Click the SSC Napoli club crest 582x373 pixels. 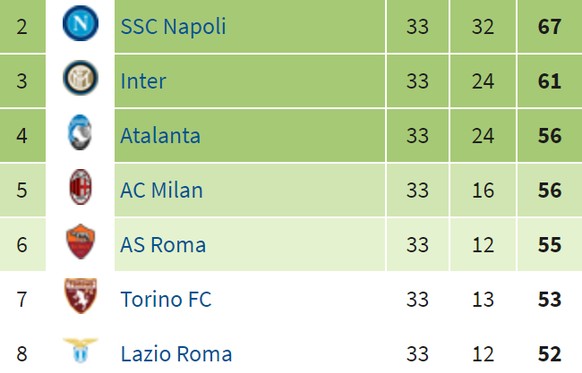(81, 23)
